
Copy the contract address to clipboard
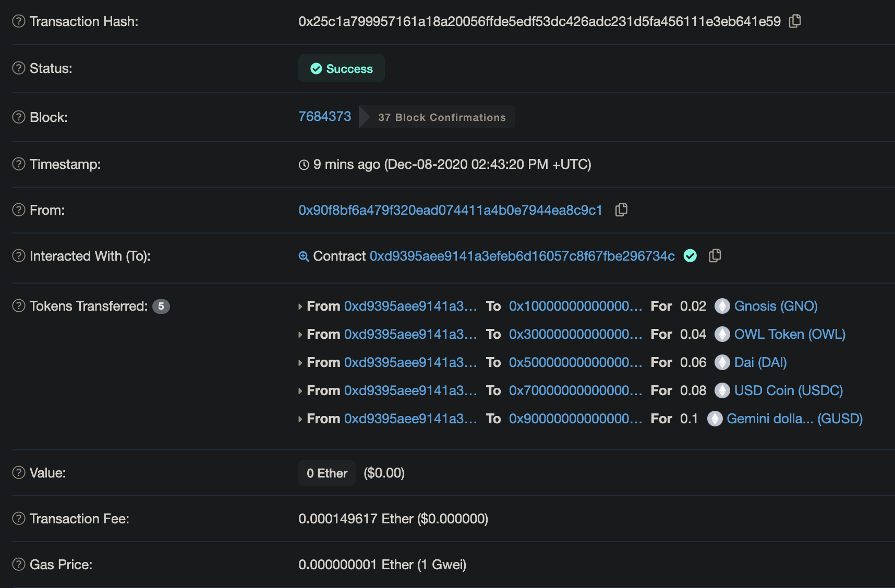coord(715,255)
